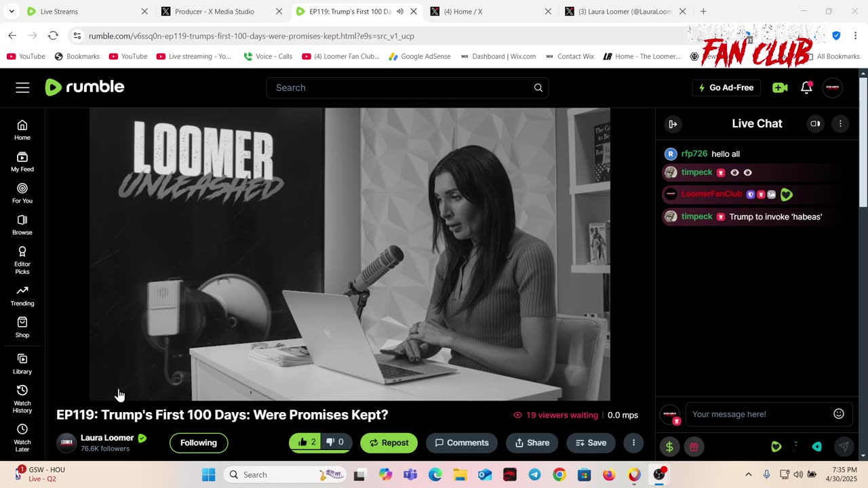Screen dimensions: 868x488
Task: Open Voice - Calls bookmark
Action: point(267,56)
